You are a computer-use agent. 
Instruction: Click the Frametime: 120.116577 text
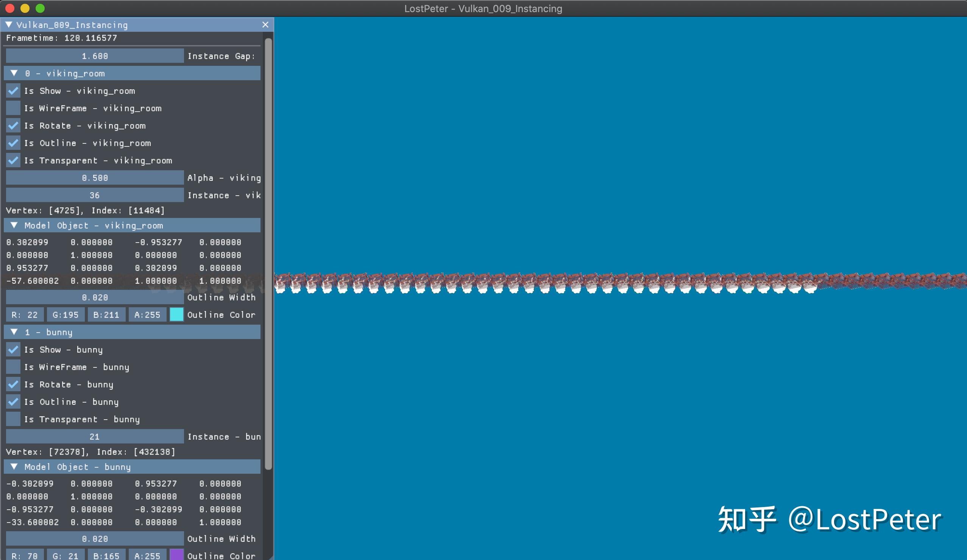pos(61,38)
